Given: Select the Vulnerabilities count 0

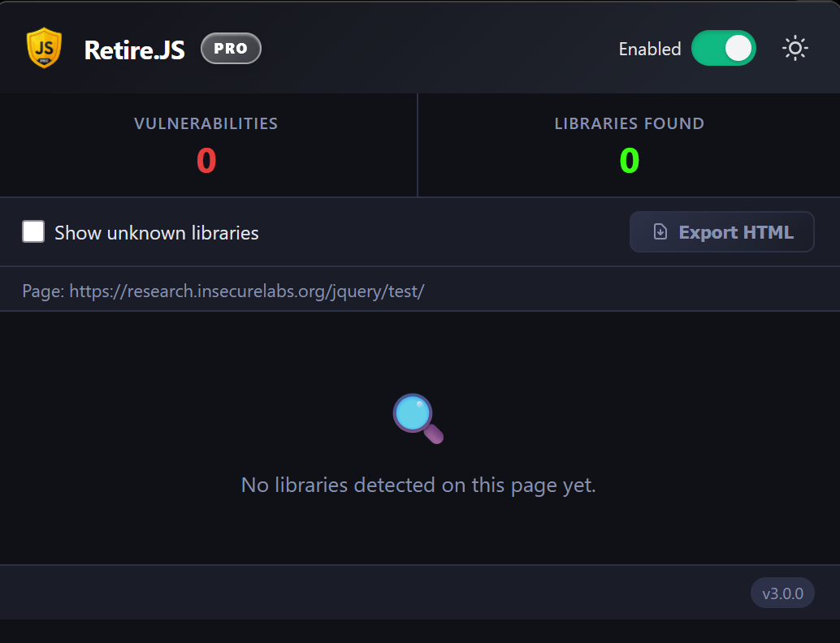Looking at the screenshot, I should point(206,161).
